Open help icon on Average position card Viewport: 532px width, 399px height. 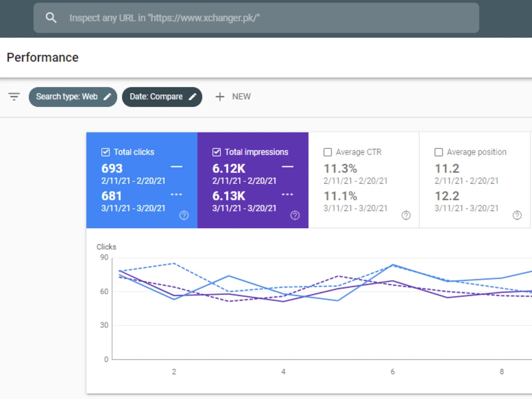517,215
